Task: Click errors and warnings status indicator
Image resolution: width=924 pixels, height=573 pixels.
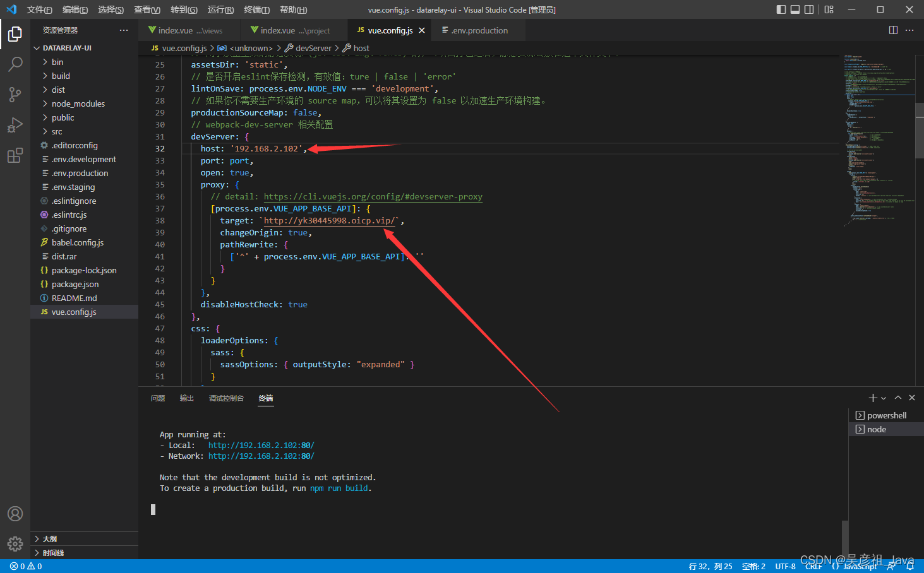Action: click(x=26, y=566)
